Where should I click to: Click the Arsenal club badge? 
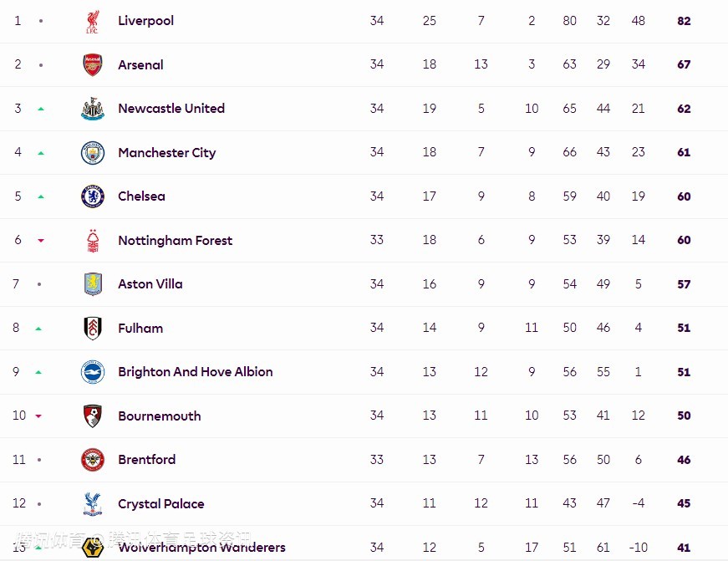(92, 64)
